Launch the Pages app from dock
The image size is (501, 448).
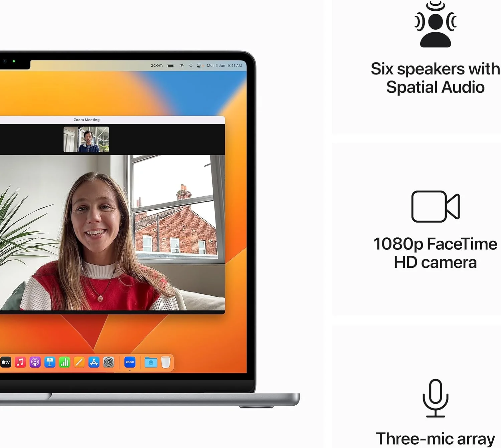click(x=79, y=362)
